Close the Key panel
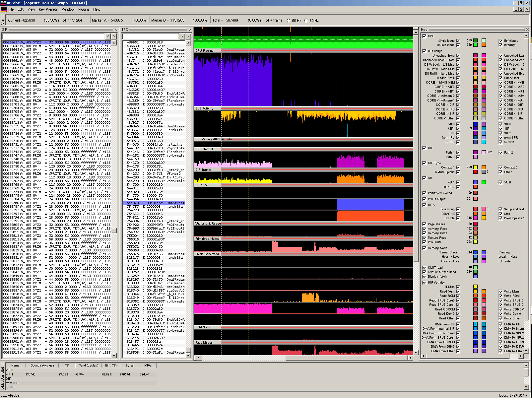 tap(527, 30)
